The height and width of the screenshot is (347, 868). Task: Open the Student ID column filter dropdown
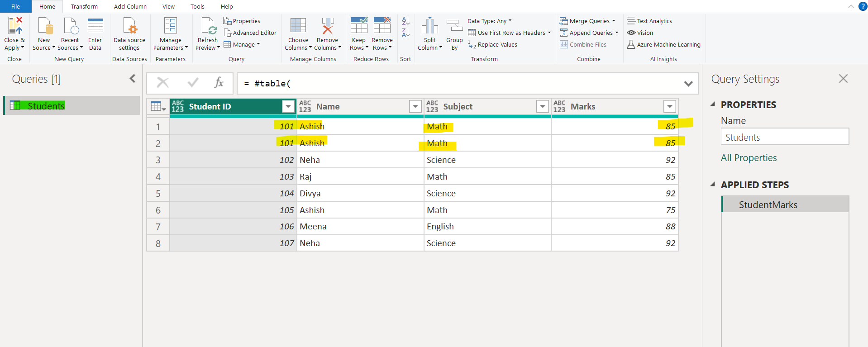[x=288, y=106]
